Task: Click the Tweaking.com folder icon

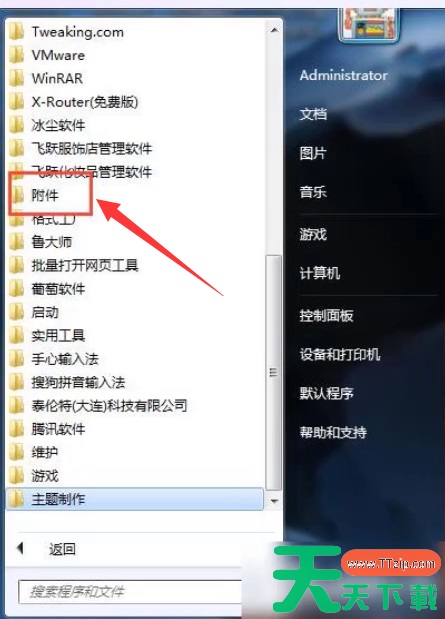Action: click(17, 32)
